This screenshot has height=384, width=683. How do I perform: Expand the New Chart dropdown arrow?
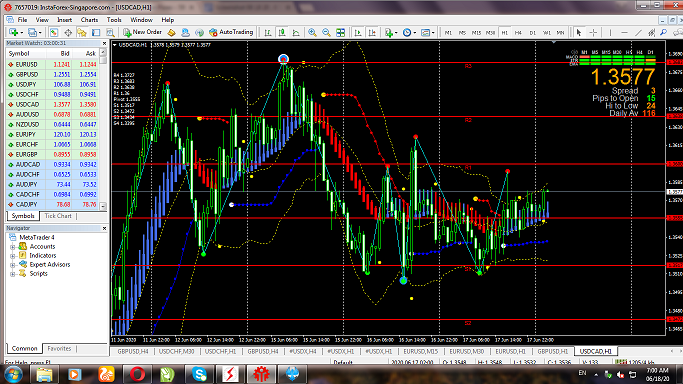pos(21,33)
